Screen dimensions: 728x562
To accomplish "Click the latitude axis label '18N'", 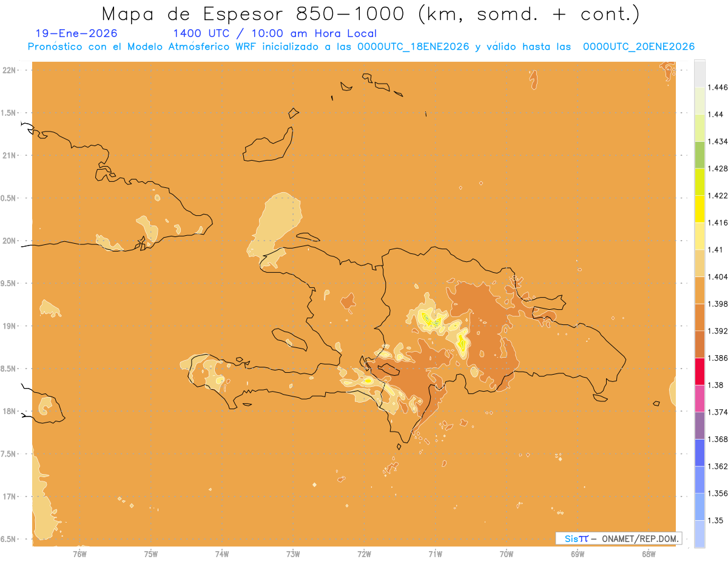I will tap(8, 412).
